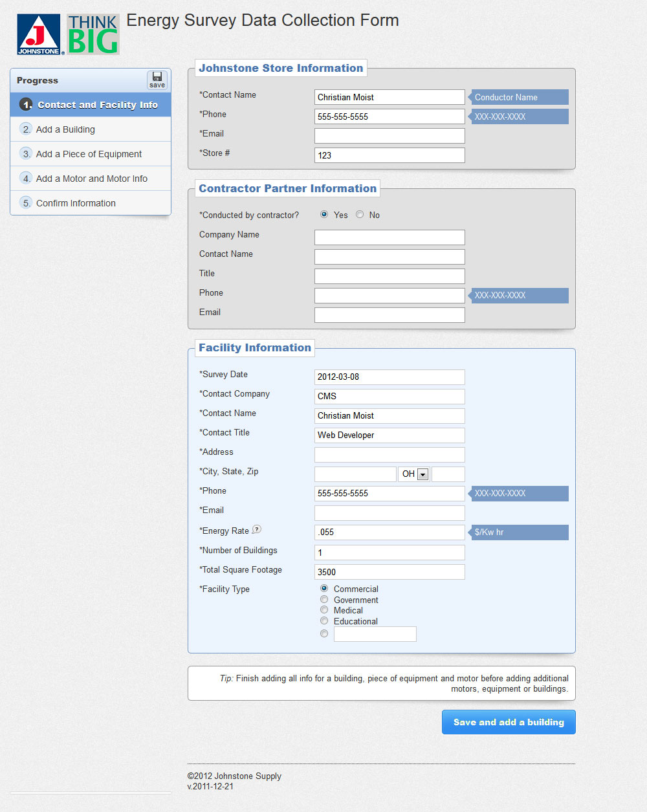Click the store Contact Name field
647x812 pixels.
click(x=389, y=97)
